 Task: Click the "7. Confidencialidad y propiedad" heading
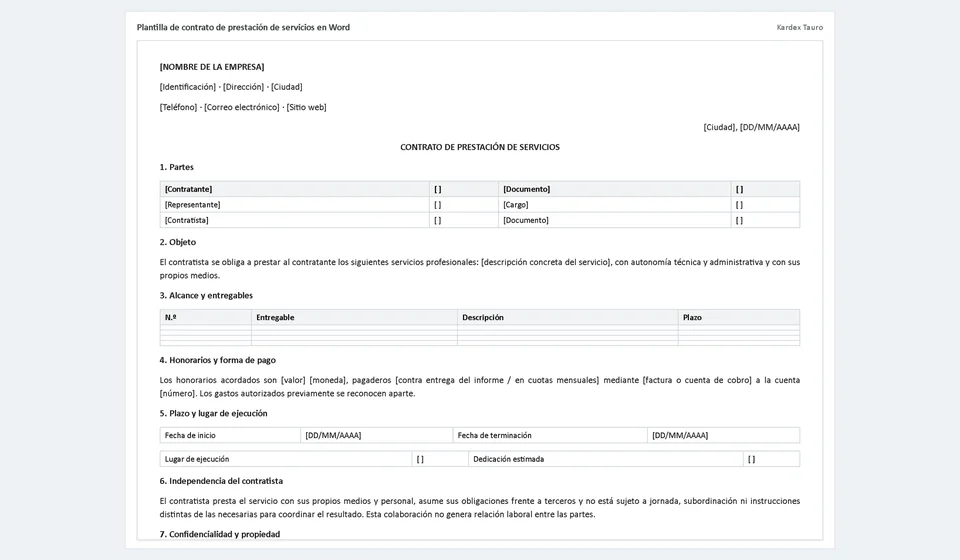(220, 534)
